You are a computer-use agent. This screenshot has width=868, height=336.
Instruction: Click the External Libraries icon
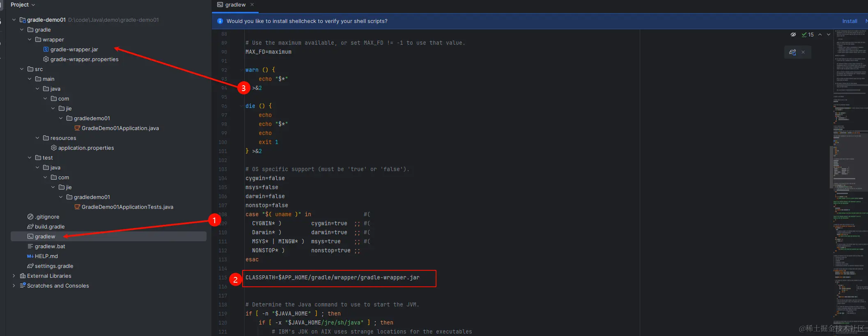tap(23, 276)
